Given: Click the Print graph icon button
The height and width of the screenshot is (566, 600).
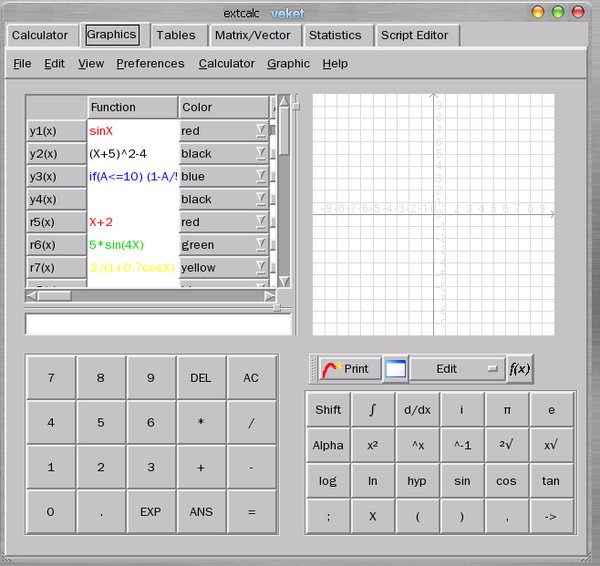Looking at the screenshot, I should pos(345,369).
